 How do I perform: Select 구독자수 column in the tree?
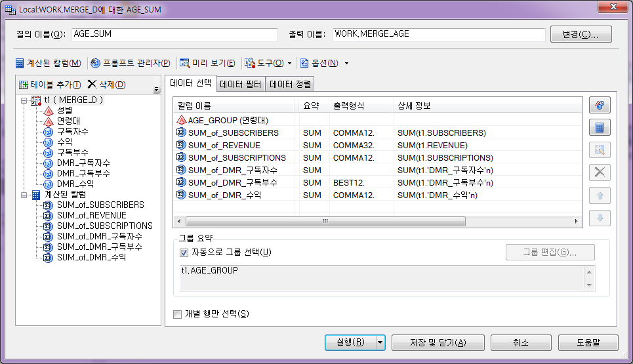point(72,132)
